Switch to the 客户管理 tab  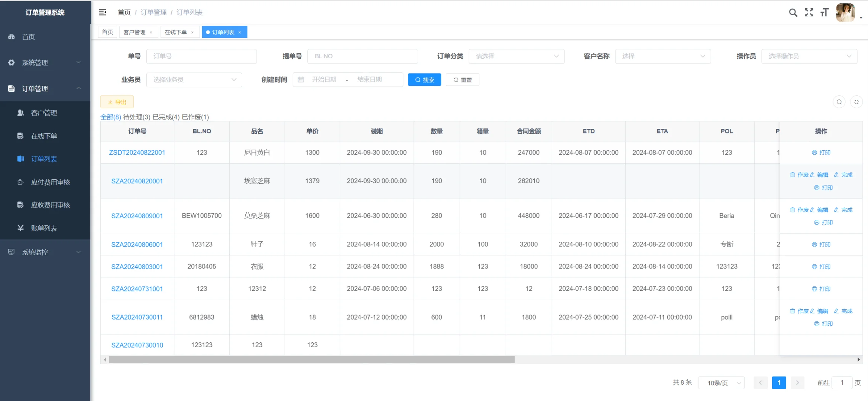[135, 32]
